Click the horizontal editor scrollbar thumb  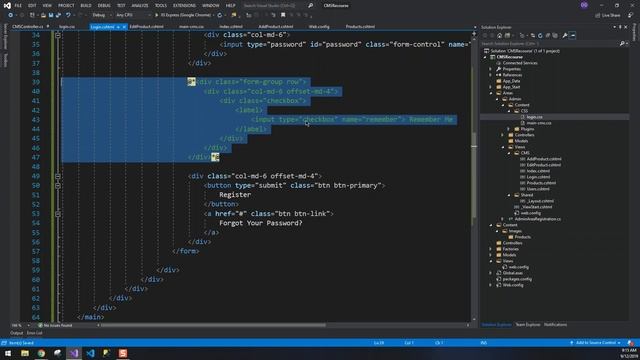[x=213, y=325]
